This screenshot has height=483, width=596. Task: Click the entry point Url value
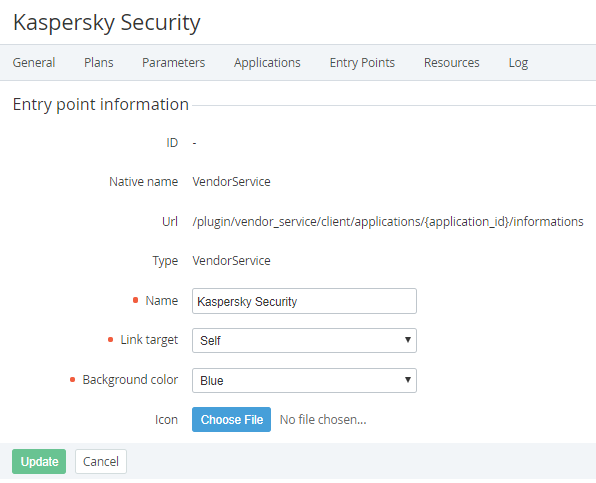click(x=388, y=222)
